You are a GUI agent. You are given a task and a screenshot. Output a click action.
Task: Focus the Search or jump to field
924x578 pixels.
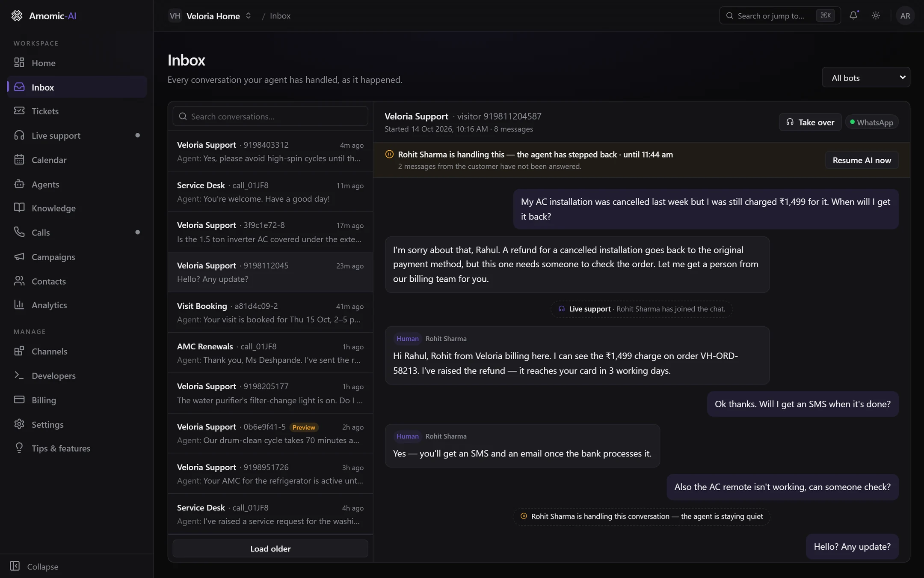click(x=780, y=15)
